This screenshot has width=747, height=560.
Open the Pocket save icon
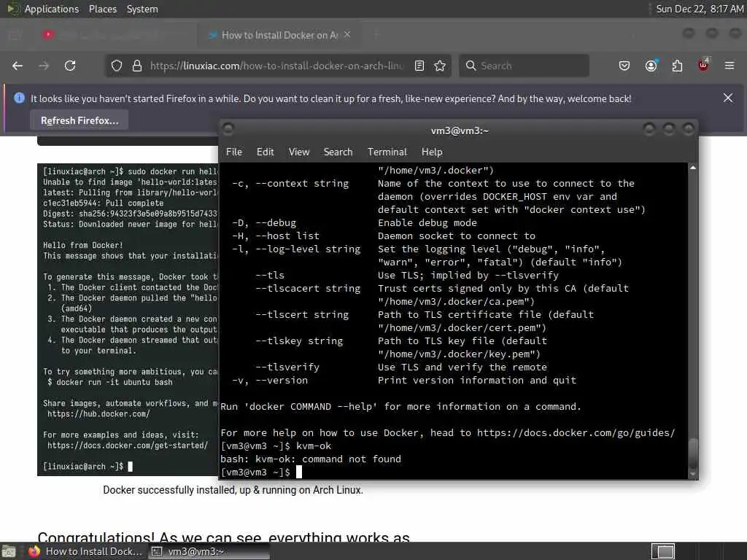click(624, 66)
